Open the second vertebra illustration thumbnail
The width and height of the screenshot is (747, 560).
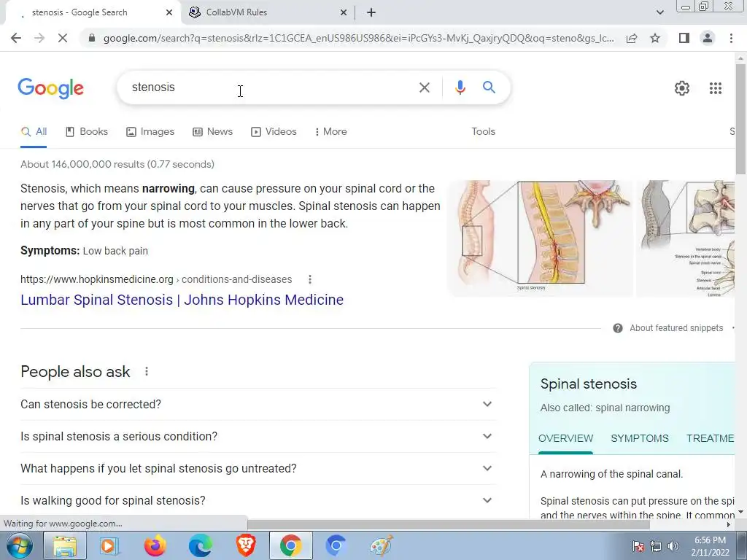click(686, 238)
